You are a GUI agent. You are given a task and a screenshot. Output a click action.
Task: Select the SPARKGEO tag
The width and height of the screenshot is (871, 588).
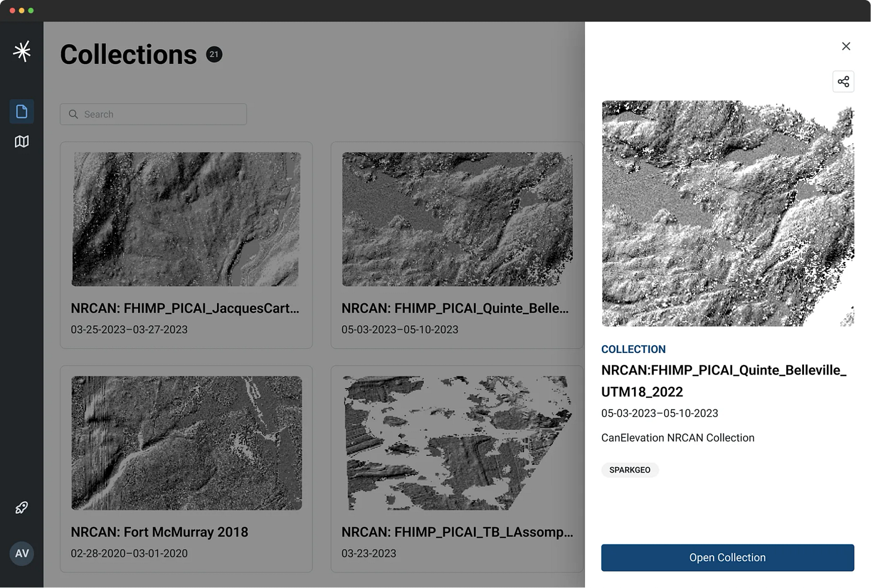click(x=630, y=470)
